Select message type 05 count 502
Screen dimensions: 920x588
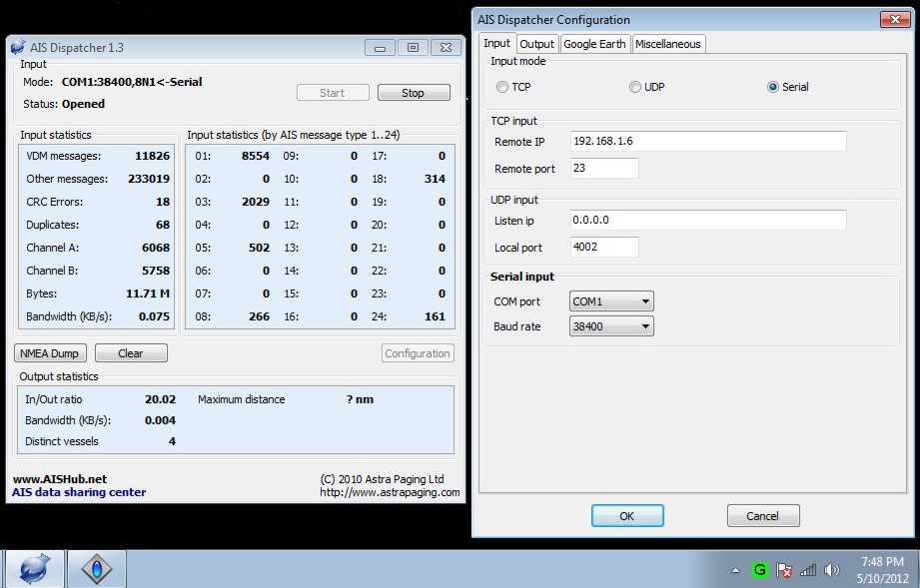(259, 248)
